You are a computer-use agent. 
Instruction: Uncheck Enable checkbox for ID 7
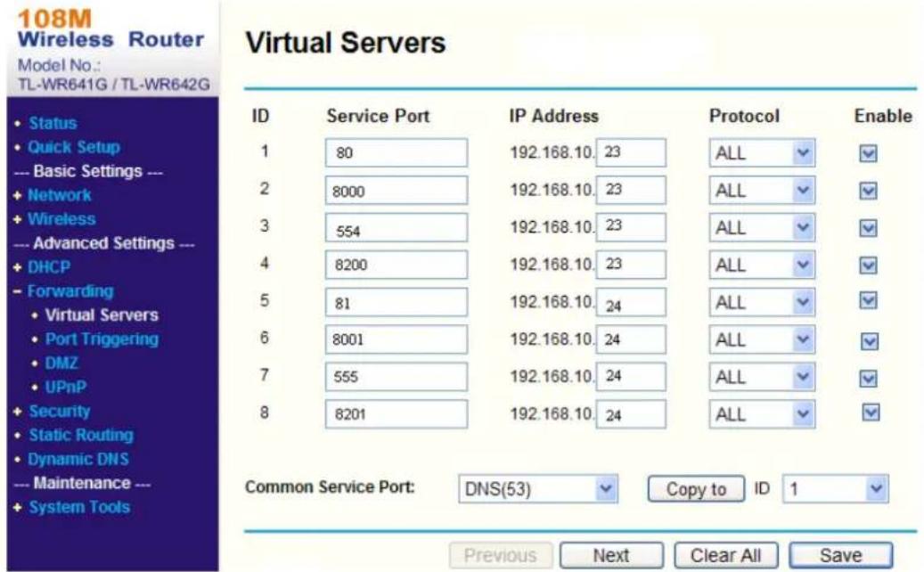point(868,378)
